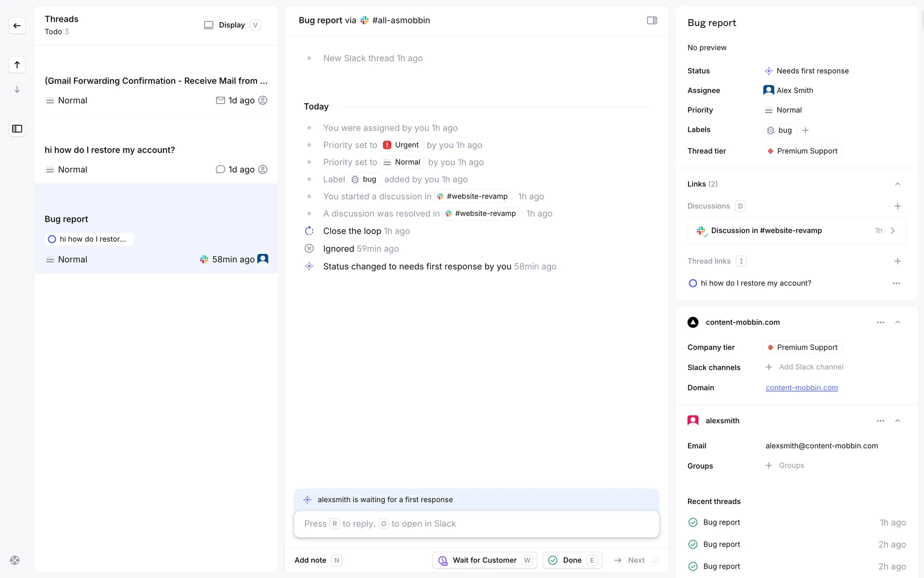The width and height of the screenshot is (924, 578).
Task: Open the Display options menu
Action: [232, 25]
